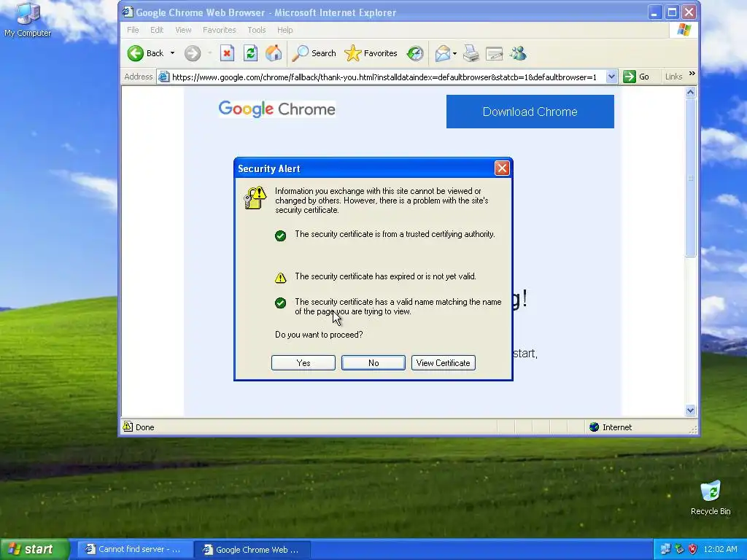Viewport: 747px width, 560px height.
Task: Click the Stop loading red X icon
Action: 228,53
